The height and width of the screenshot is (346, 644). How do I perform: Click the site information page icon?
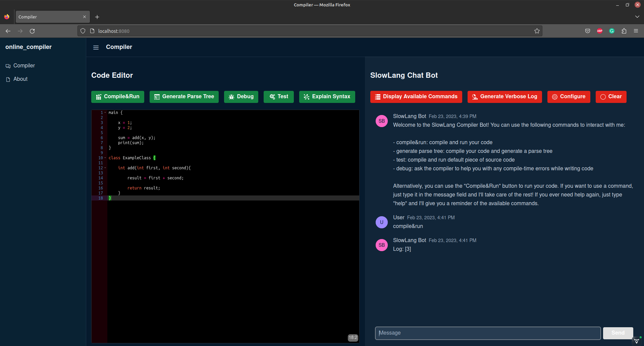[x=92, y=31]
